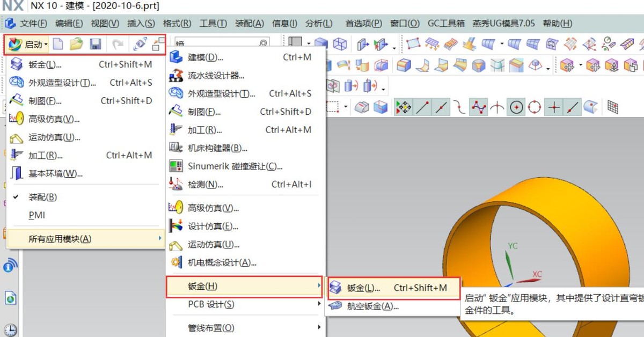Click the touch mode icon beside Redo
644x337 pixels.
pyautogui.click(x=140, y=44)
